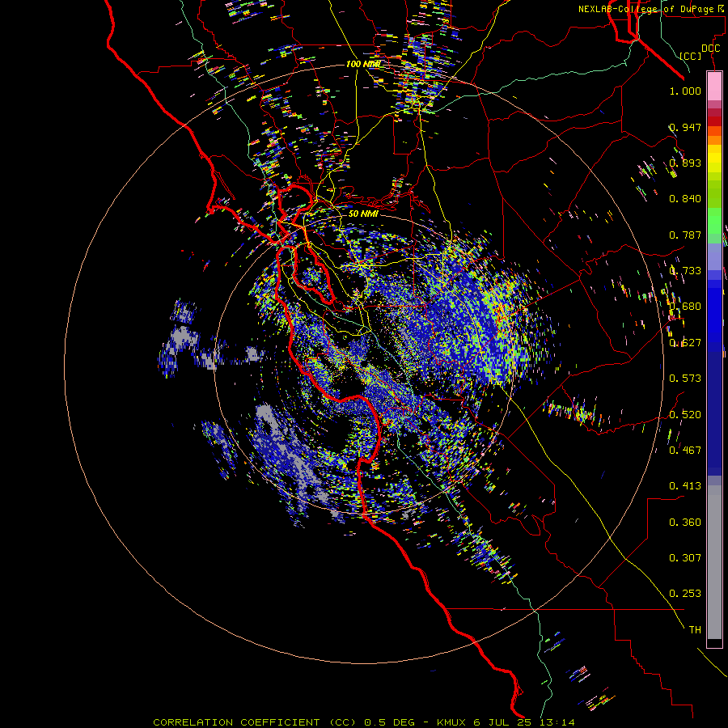Viewport: 728px width, 728px height.
Task: Click the 0.573 scale label
Action: (x=685, y=379)
